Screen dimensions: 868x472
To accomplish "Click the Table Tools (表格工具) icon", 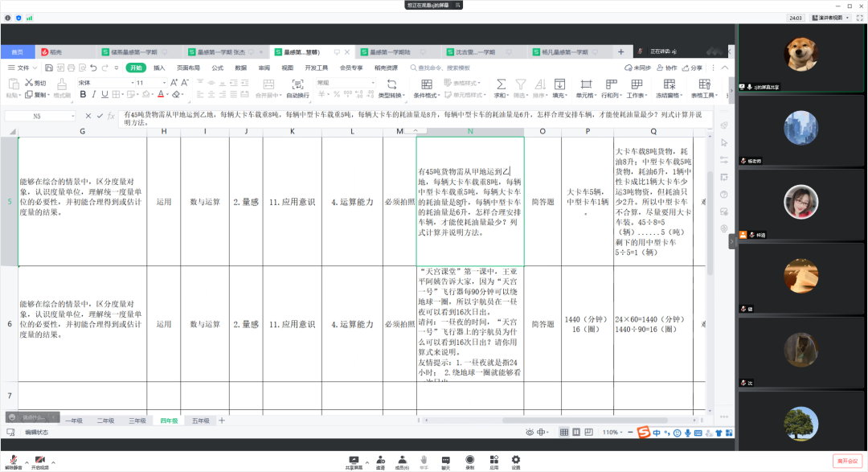I will [704, 84].
